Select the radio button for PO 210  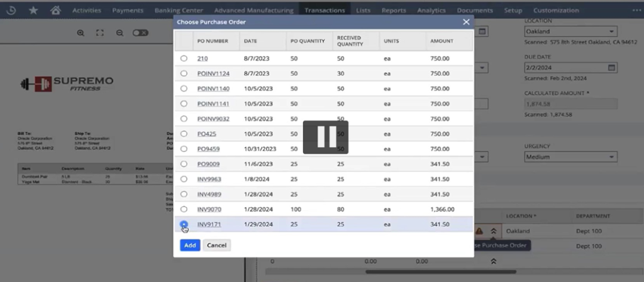pyautogui.click(x=184, y=58)
